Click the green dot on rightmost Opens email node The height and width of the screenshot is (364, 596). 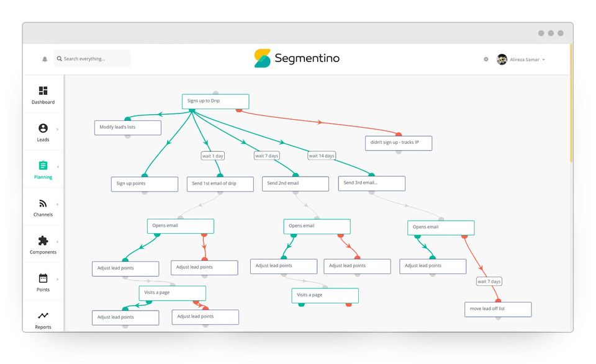[x=417, y=236]
